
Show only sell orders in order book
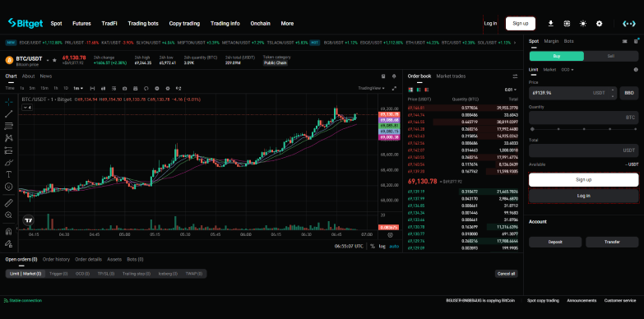[427, 90]
